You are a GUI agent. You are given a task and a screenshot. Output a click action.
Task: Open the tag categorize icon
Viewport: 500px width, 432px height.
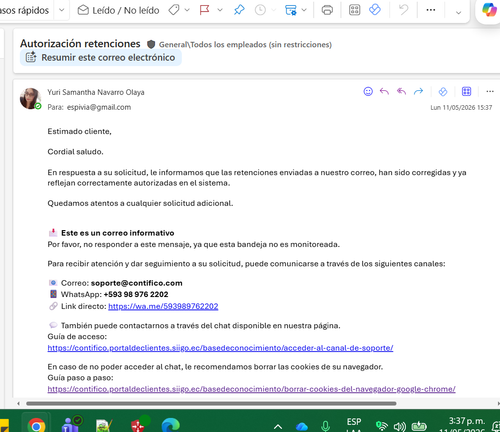(x=174, y=10)
